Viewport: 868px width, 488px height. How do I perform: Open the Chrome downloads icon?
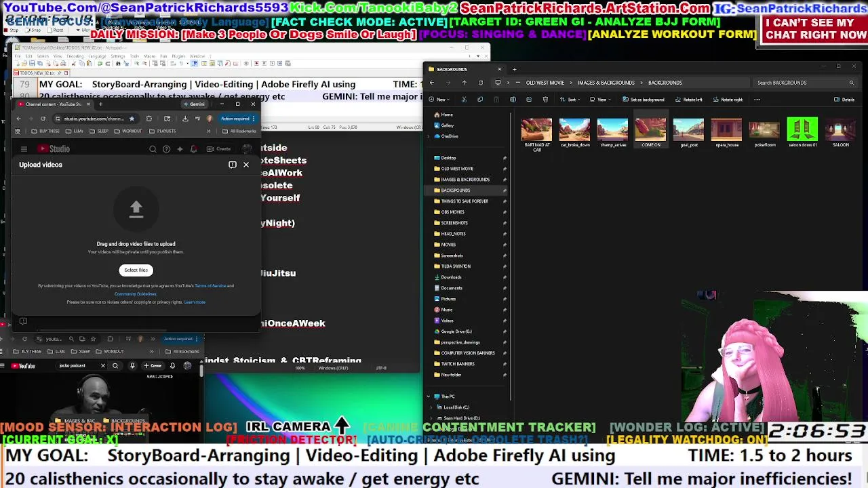pyautogui.click(x=185, y=119)
